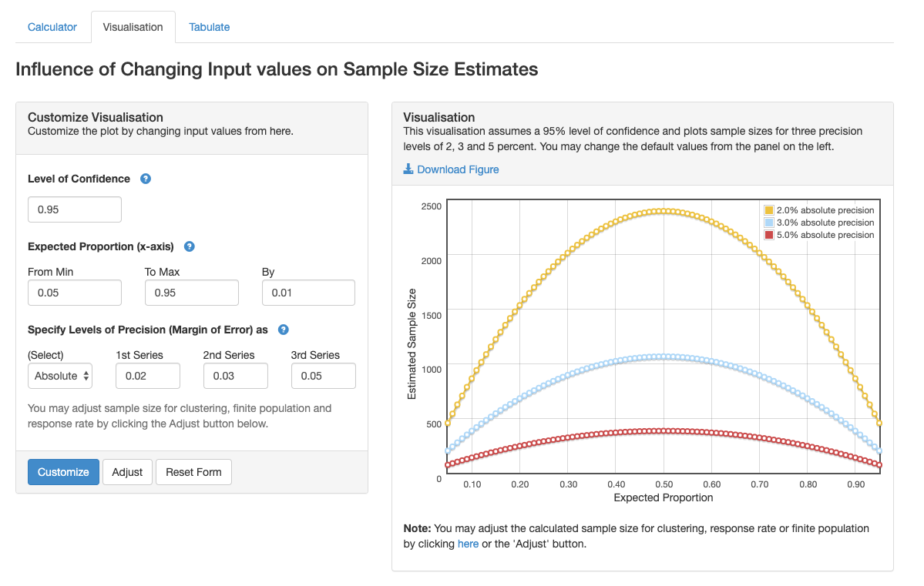Viewport: 924px width, 586px height.
Task: Open the Adjust sample size dialog
Action: [127, 471]
